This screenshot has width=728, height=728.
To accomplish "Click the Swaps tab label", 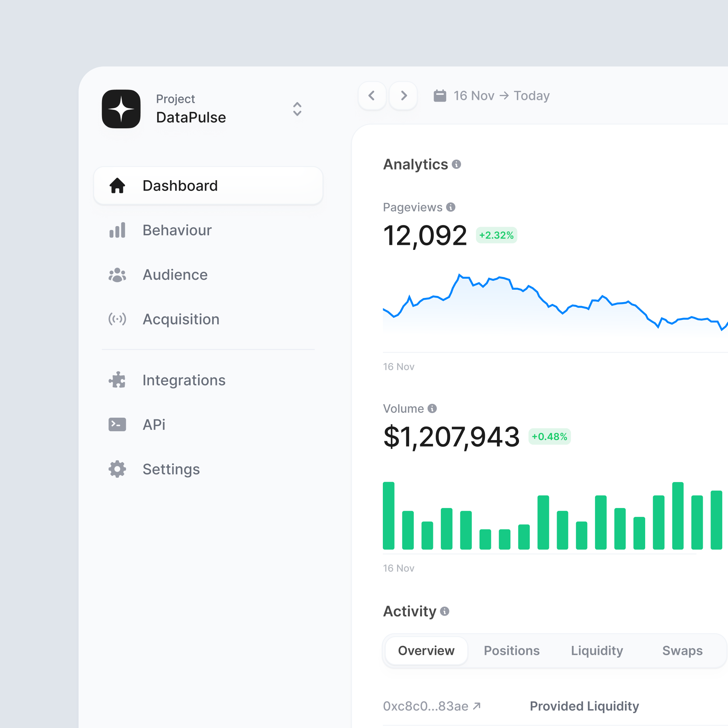I will point(682,651).
